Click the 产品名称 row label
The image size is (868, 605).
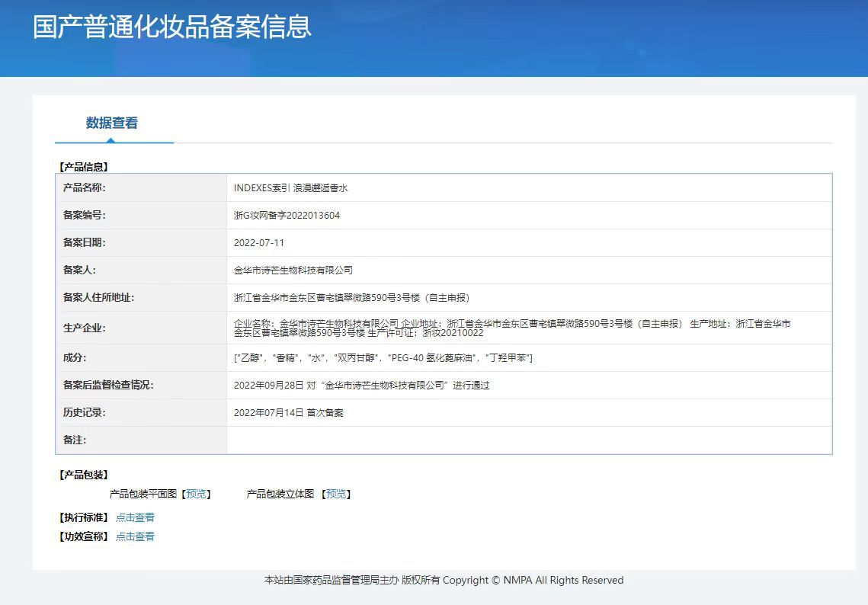85,188
